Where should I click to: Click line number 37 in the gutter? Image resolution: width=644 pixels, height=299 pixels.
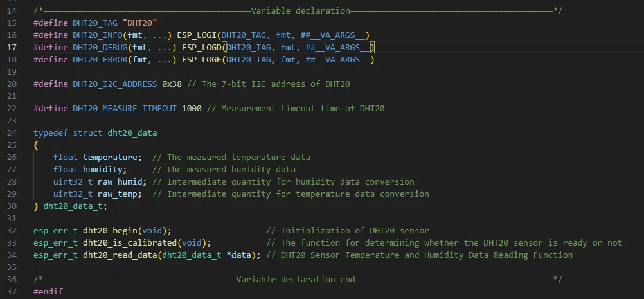click(12, 292)
